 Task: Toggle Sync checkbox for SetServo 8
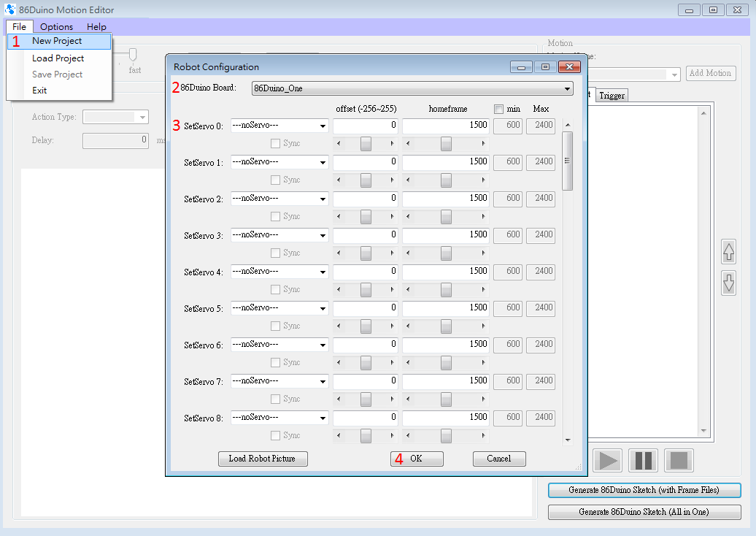pos(275,436)
